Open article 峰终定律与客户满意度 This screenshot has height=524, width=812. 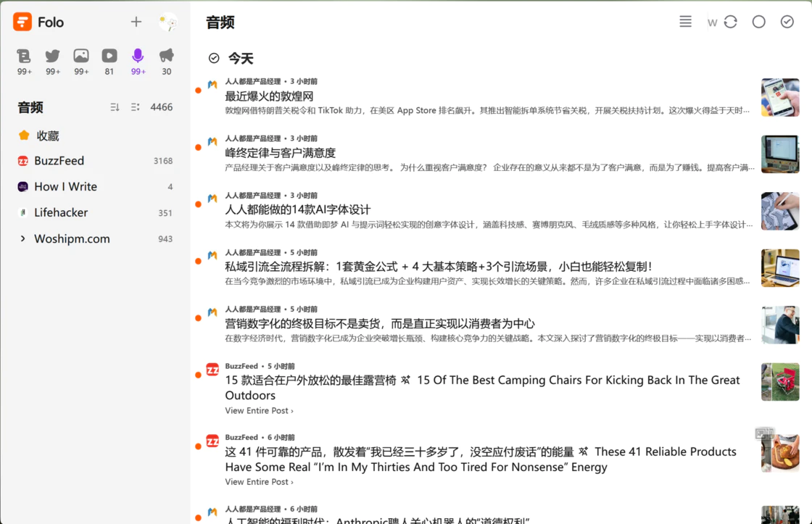pyautogui.click(x=280, y=153)
